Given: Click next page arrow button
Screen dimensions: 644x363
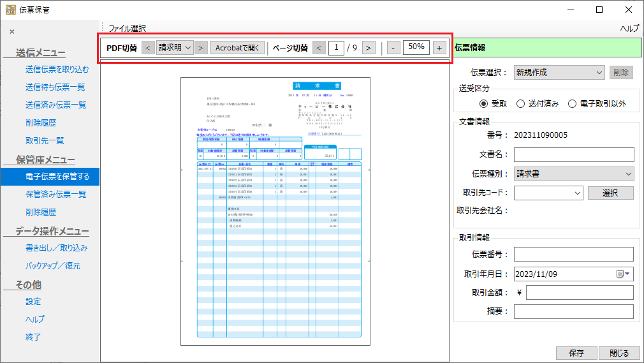Looking at the screenshot, I should 369,48.
